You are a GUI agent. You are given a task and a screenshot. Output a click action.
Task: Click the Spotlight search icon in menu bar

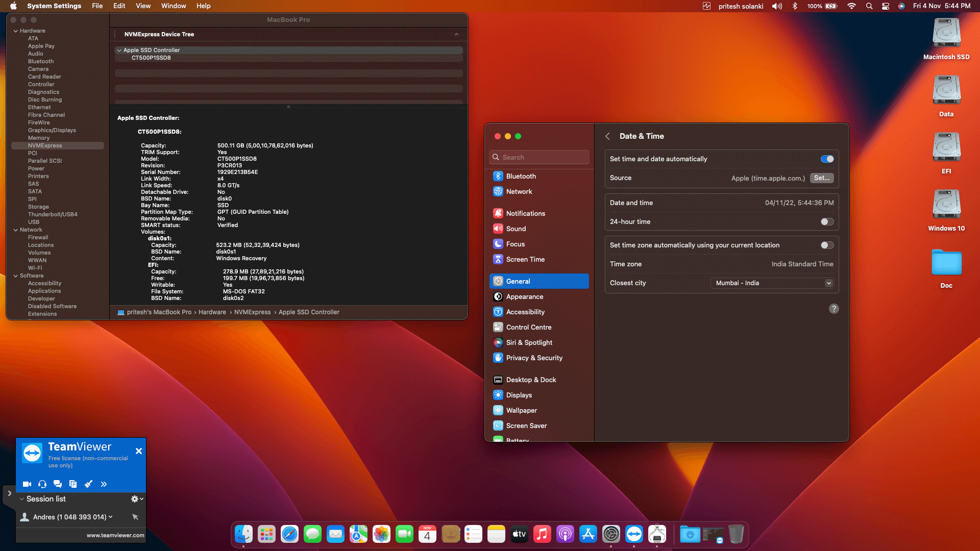[x=869, y=6]
